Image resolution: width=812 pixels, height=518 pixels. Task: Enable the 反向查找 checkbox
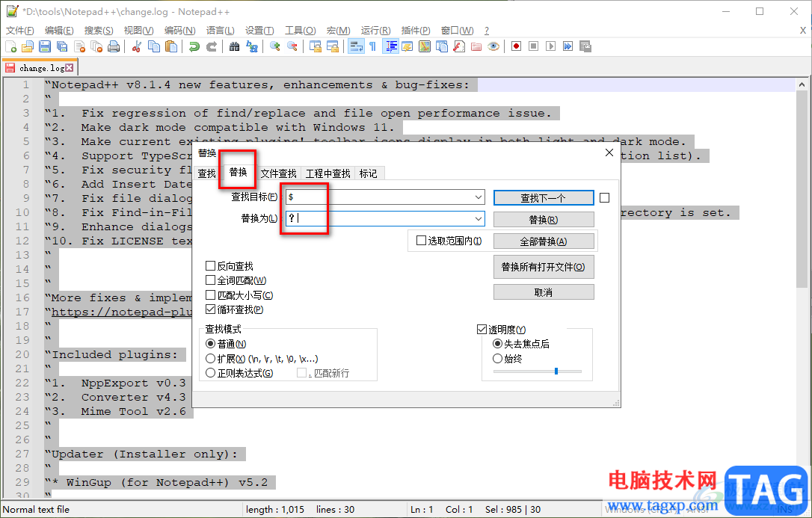click(x=210, y=266)
